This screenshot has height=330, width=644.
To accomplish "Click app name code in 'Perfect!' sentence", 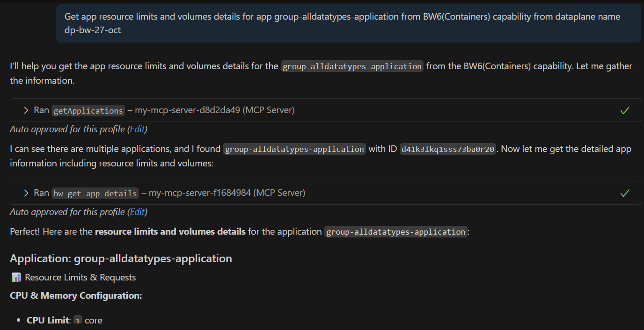I will [395, 232].
